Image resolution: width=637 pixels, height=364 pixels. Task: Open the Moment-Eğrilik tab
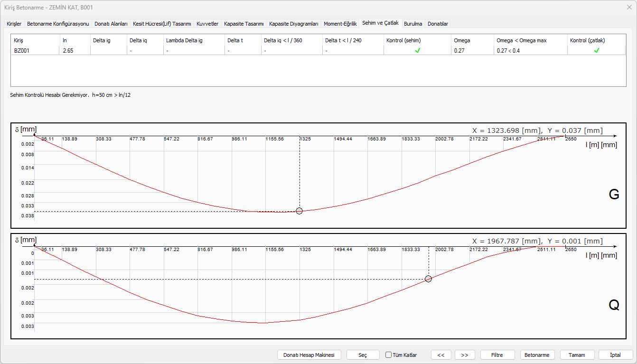[340, 24]
